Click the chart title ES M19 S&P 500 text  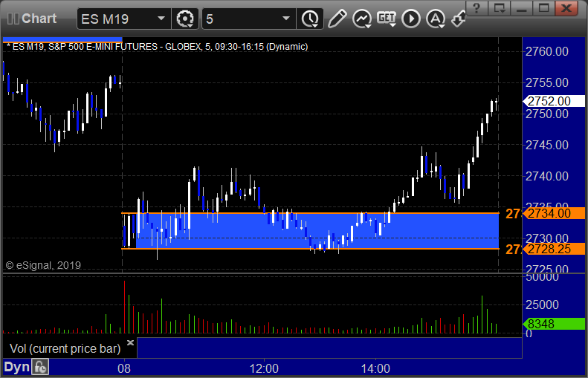[158, 47]
